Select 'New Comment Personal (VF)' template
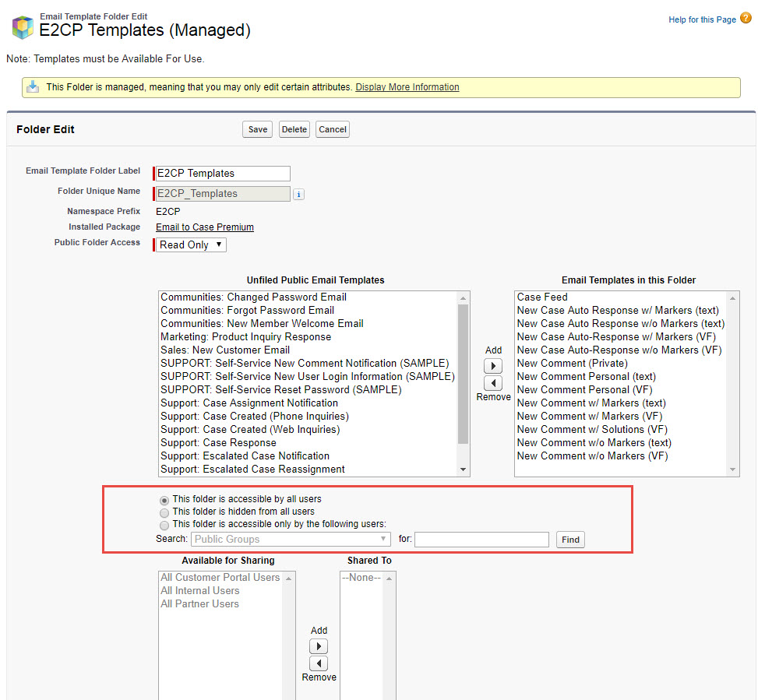Image resolution: width=758 pixels, height=700 pixels. 585,390
